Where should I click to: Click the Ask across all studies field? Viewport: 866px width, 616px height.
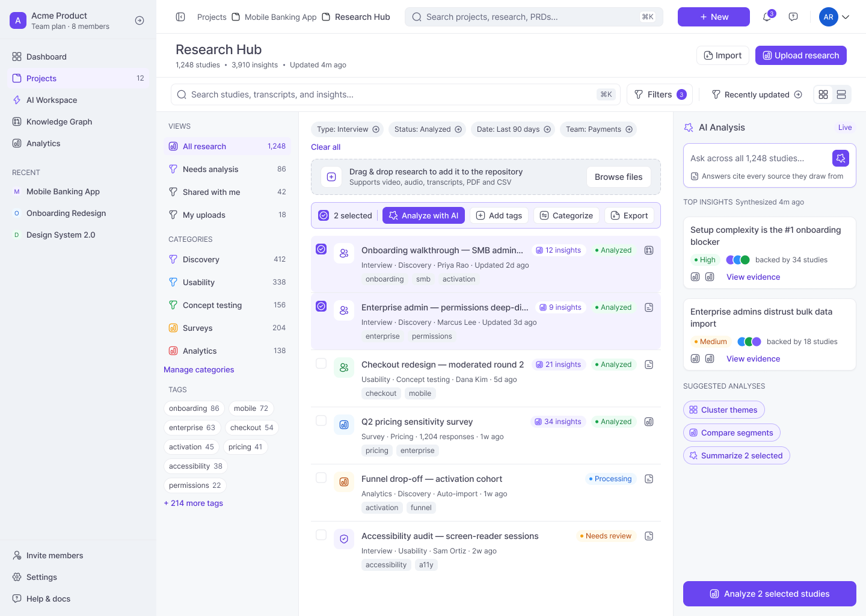759,158
